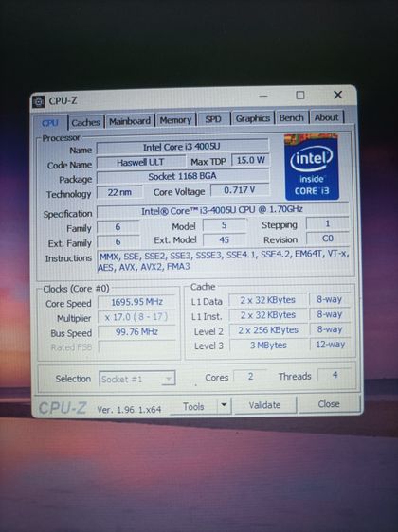Click the Multiplier value x 17.0
Viewport: 398px width, 532px height.
[x=136, y=317]
